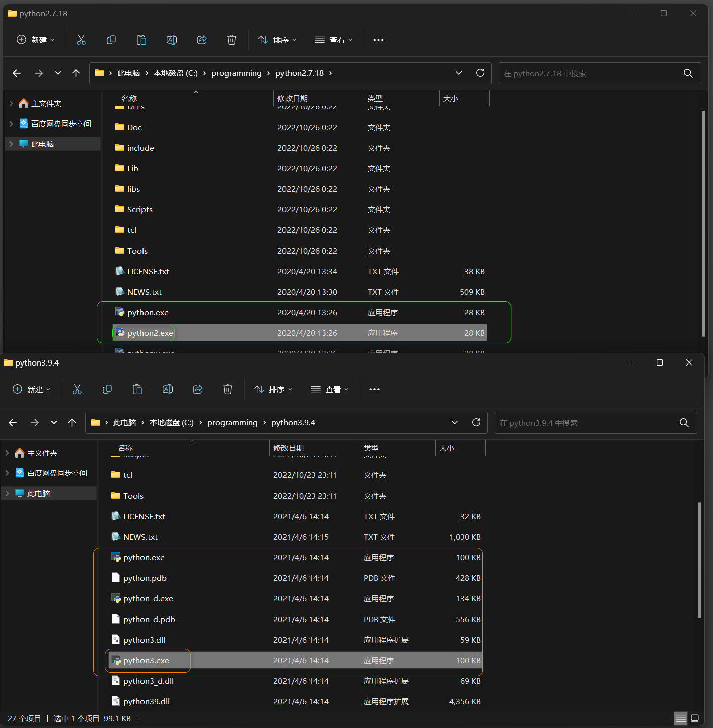Open See more ellipsis in python3.9.4 toolbar

point(375,389)
